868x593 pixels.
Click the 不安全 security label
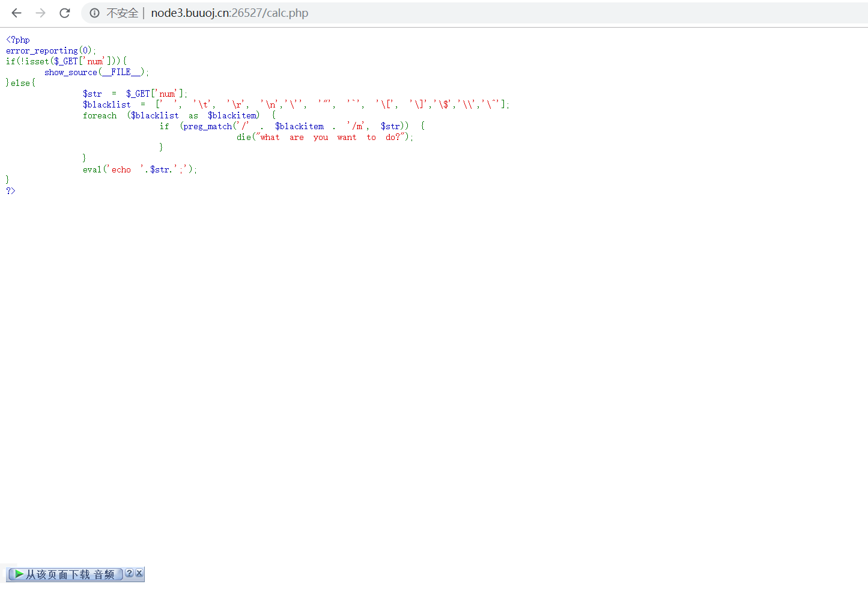(122, 13)
